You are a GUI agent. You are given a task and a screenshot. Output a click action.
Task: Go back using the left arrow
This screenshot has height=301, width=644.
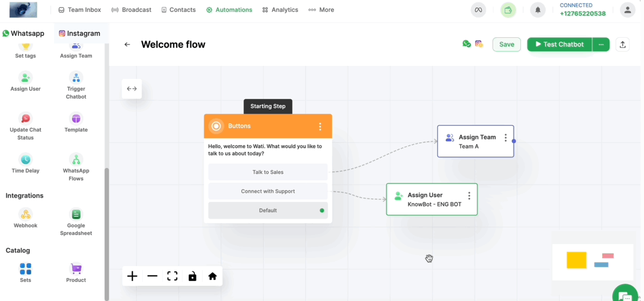coord(127,44)
